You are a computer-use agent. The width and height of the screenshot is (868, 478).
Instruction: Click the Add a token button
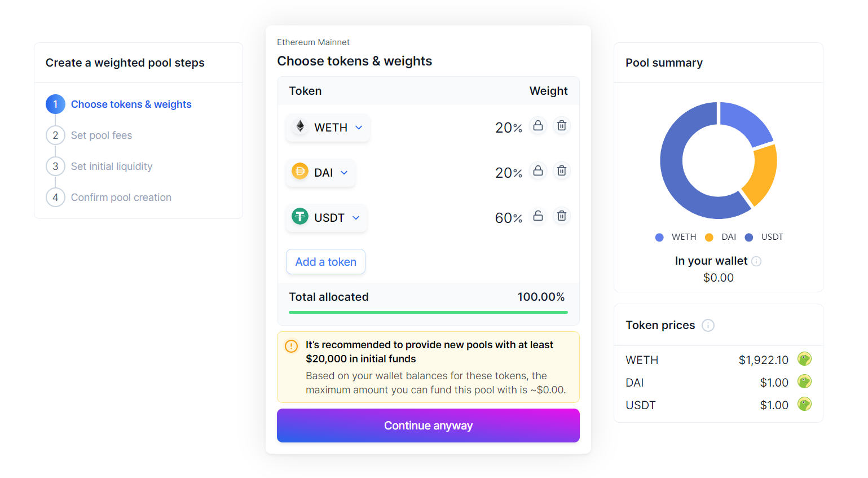coord(325,261)
